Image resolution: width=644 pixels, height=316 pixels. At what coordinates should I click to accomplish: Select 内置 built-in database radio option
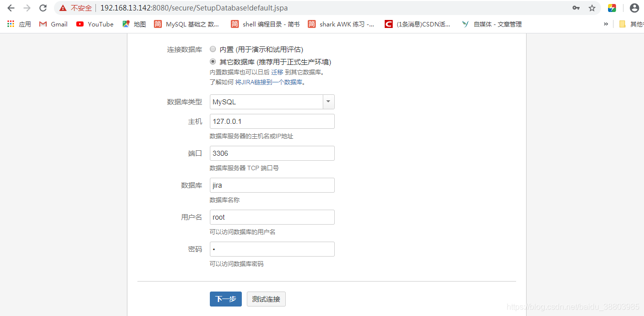point(213,49)
